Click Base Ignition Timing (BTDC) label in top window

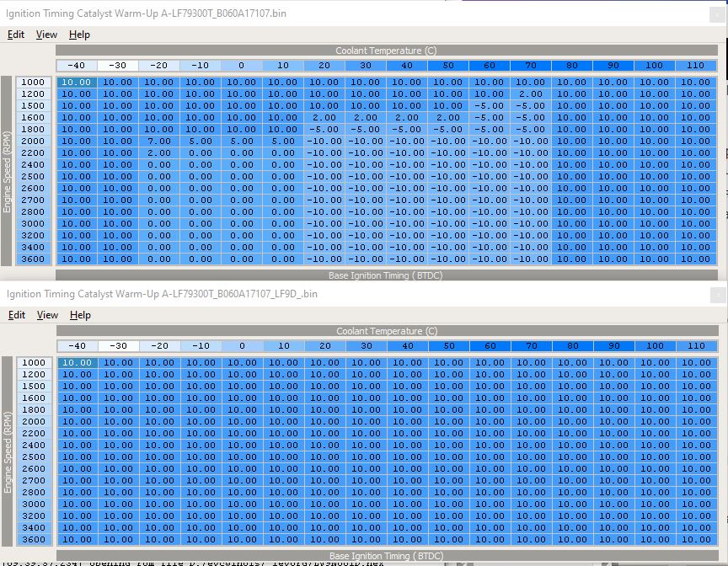pos(386,275)
